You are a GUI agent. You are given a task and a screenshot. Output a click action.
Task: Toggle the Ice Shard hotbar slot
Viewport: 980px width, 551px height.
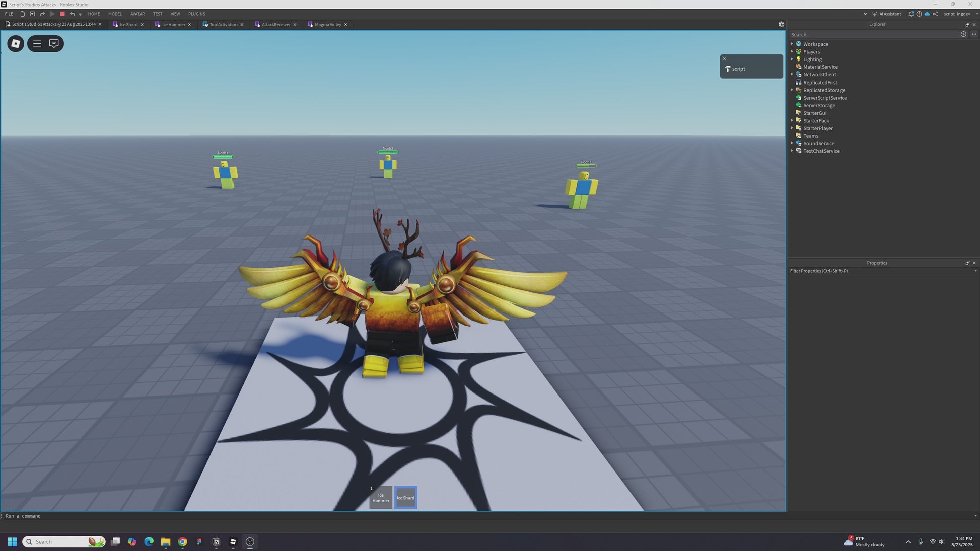point(405,498)
